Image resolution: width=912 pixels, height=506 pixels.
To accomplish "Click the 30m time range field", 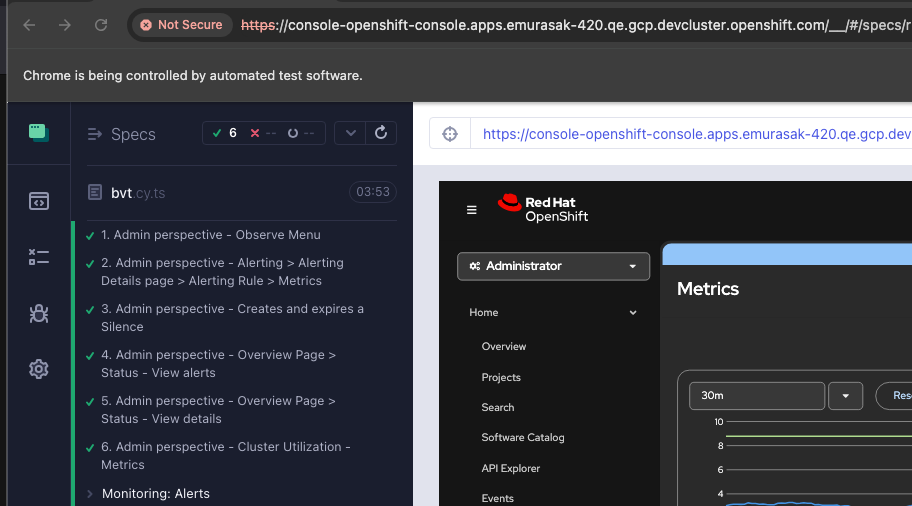I will (x=757, y=395).
